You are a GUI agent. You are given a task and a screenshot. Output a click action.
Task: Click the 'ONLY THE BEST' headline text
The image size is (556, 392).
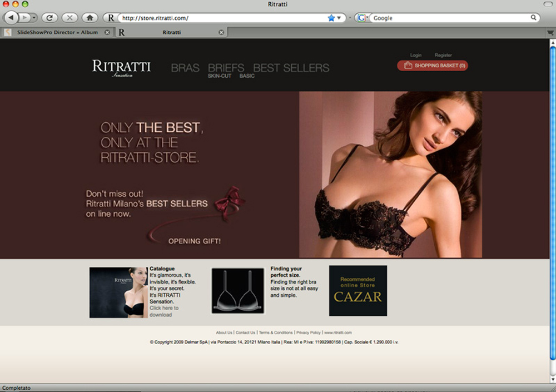[152, 128]
